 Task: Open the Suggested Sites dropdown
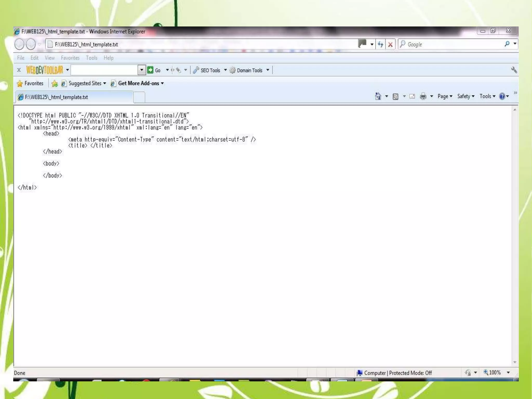point(104,83)
